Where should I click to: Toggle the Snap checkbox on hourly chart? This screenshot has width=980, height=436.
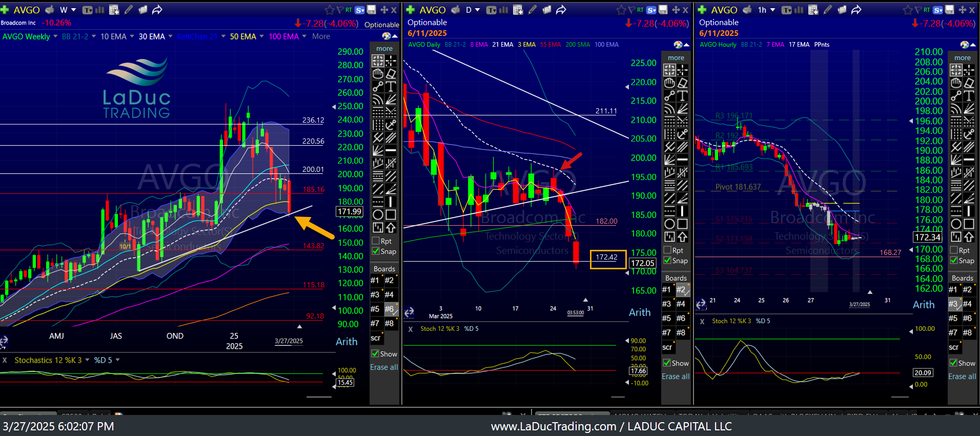pos(954,261)
